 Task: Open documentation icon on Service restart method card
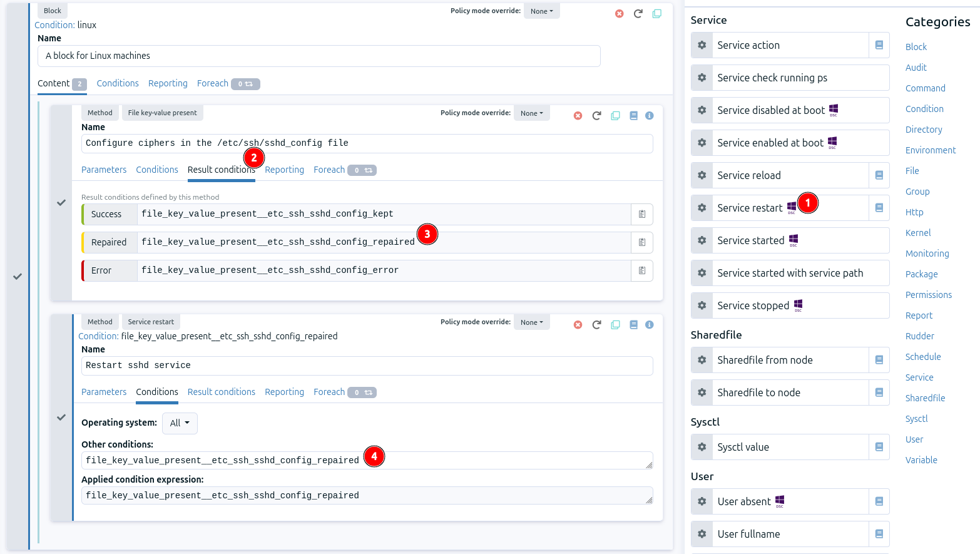633,325
